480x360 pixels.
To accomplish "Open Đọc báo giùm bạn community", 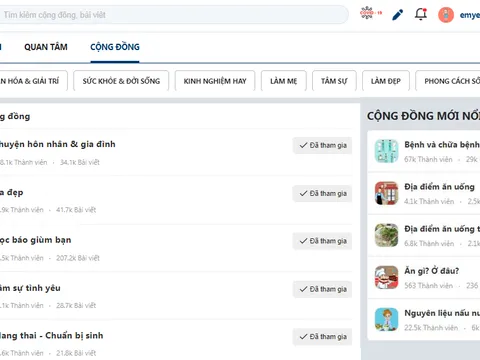I will (35, 240).
